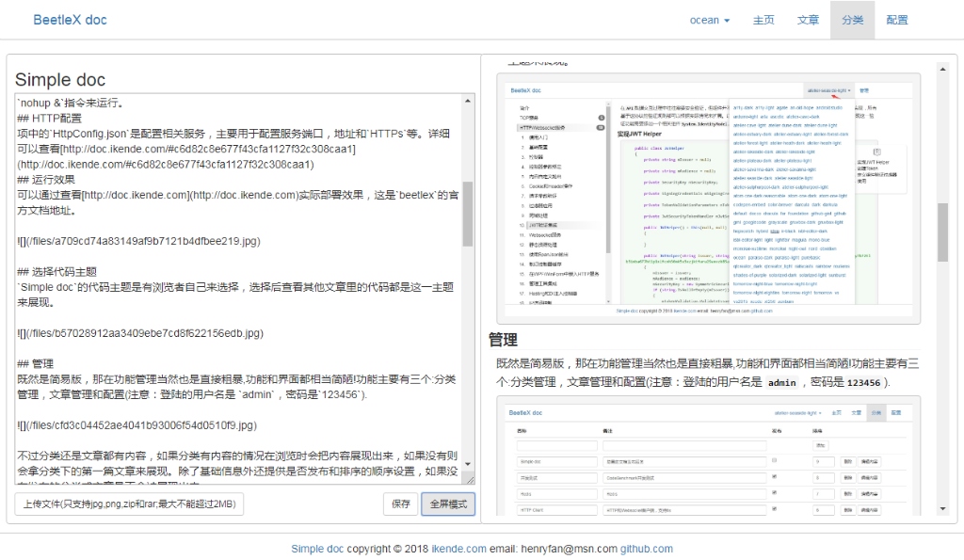Click the textarea resize grip

(x=472, y=482)
